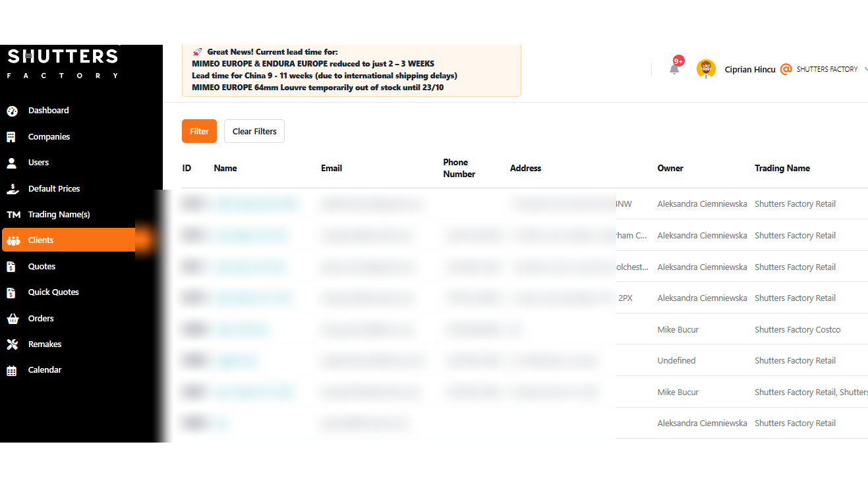Image resolution: width=868 pixels, height=488 pixels.
Task: Open the Calendar grid icon
Action: coord(12,370)
